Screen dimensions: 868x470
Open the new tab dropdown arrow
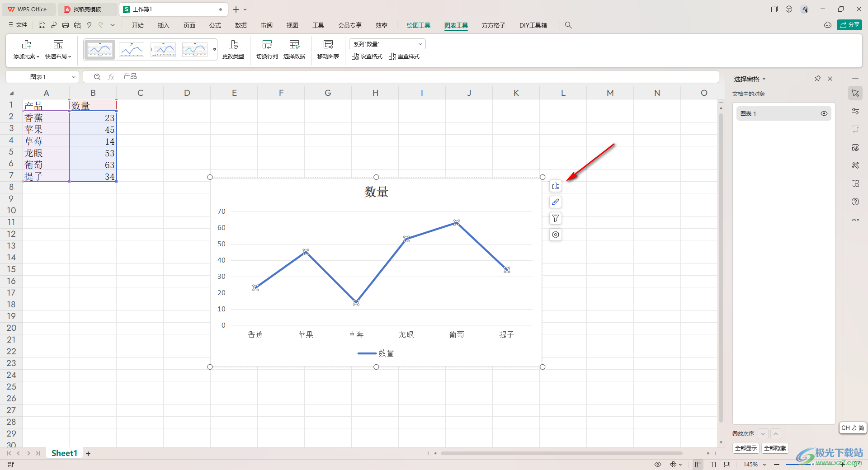pyautogui.click(x=245, y=9)
